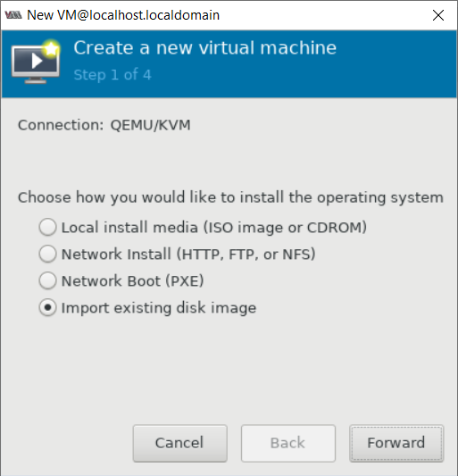Screen dimensions: 458x476
Task: Click the 'Create a new virtual machine' heading
Action: [x=204, y=48]
